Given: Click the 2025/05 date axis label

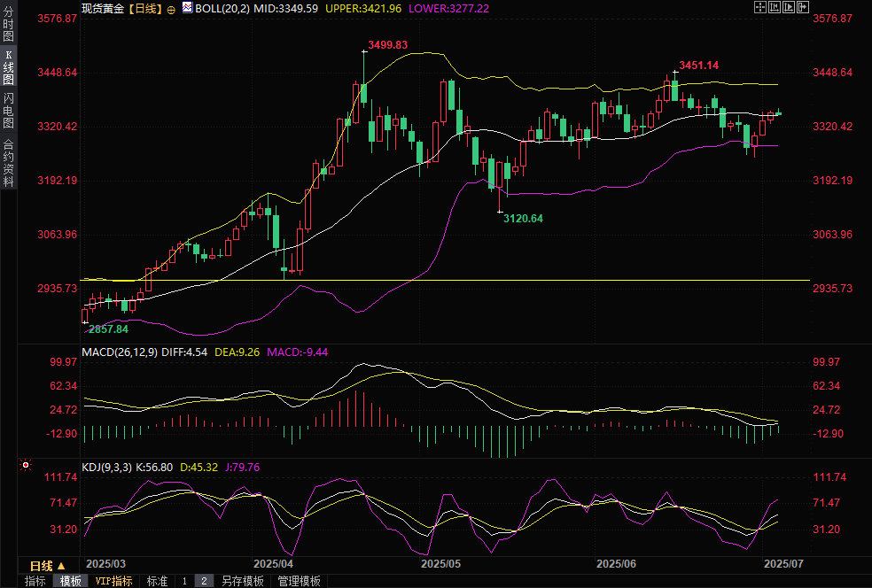Looking at the screenshot, I should (441, 564).
